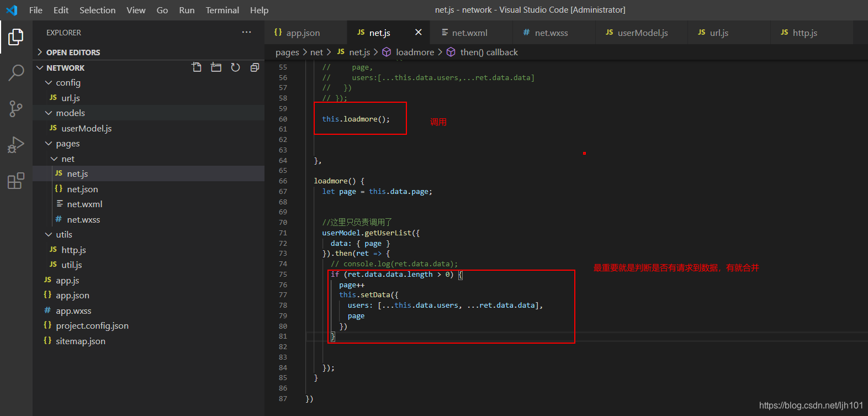Viewport: 868px width, 416px height.
Task: Open net.wxml in the file tree
Action: (149, 204)
